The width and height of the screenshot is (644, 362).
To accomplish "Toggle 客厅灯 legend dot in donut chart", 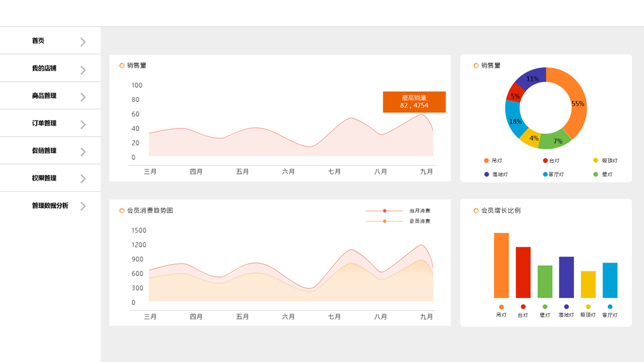I will [545, 174].
